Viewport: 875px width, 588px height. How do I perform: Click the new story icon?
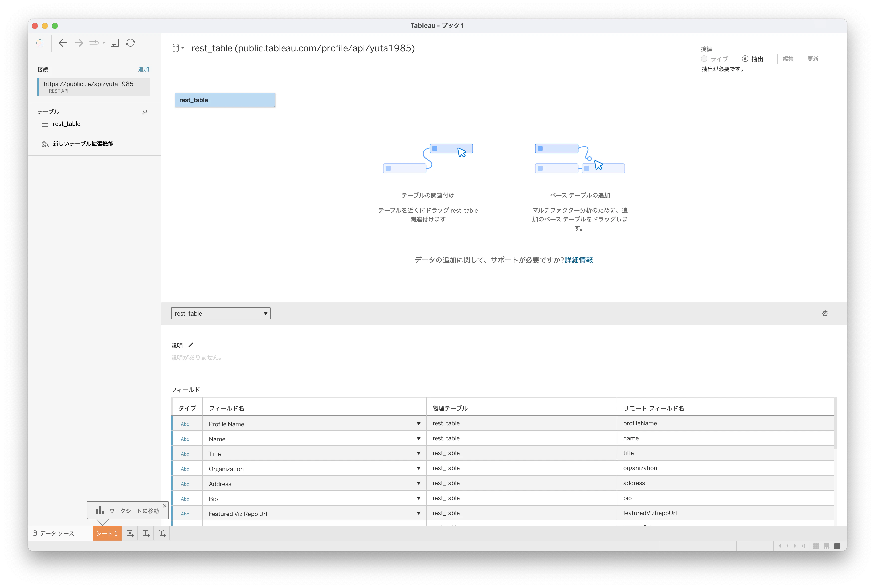coord(162,533)
